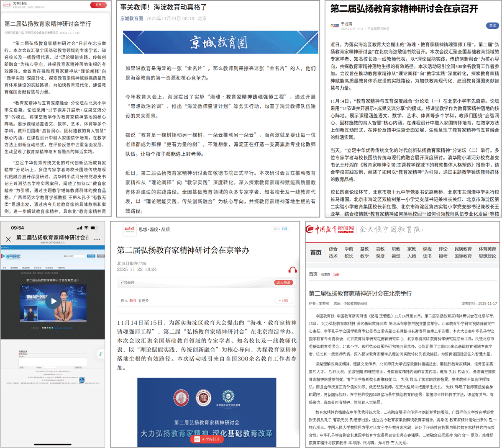The width and height of the screenshot is (502, 448).
Task: Click the 北京日报客户端 source text
Action: 132,263
